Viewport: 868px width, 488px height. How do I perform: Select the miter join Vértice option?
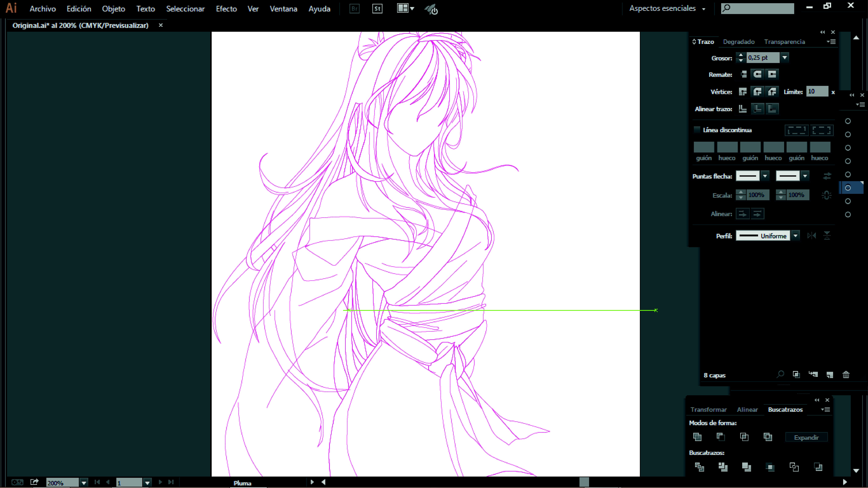[x=743, y=91]
